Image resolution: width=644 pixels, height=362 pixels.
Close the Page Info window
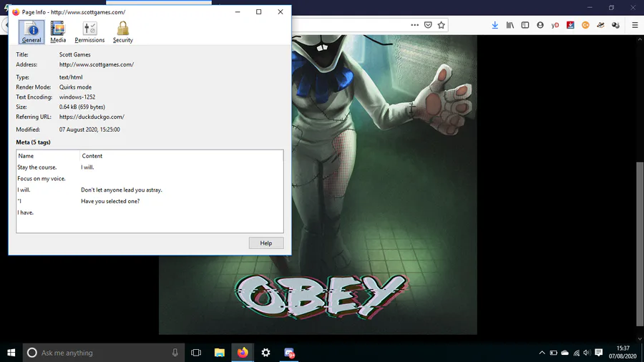(280, 12)
